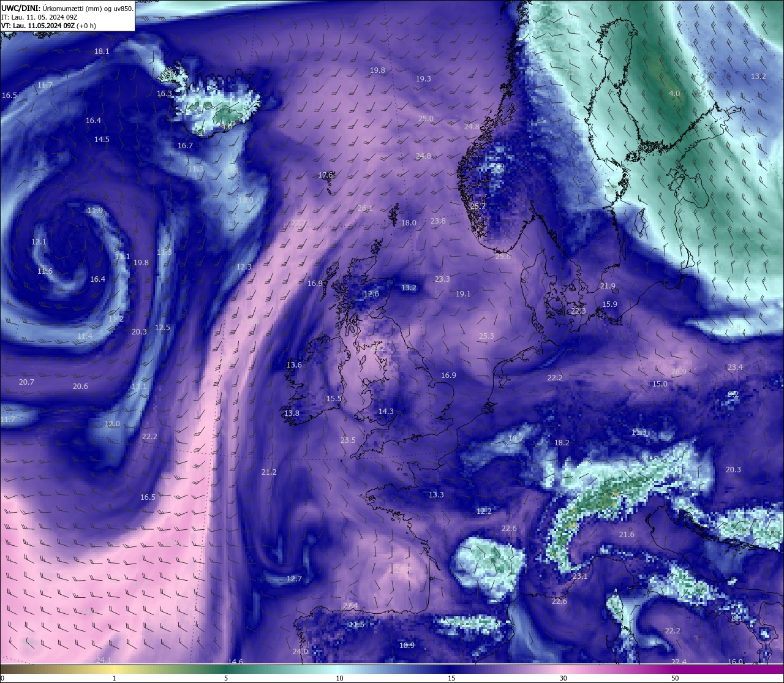Click the 13.8 value near Ireland

pyautogui.click(x=292, y=413)
